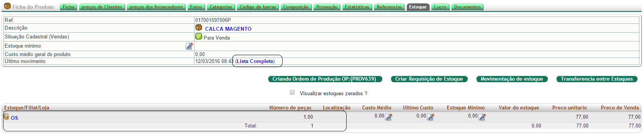This screenshot has height=139, width=644.
Task: Select the Estoque tab
Action: pos(418,7)
